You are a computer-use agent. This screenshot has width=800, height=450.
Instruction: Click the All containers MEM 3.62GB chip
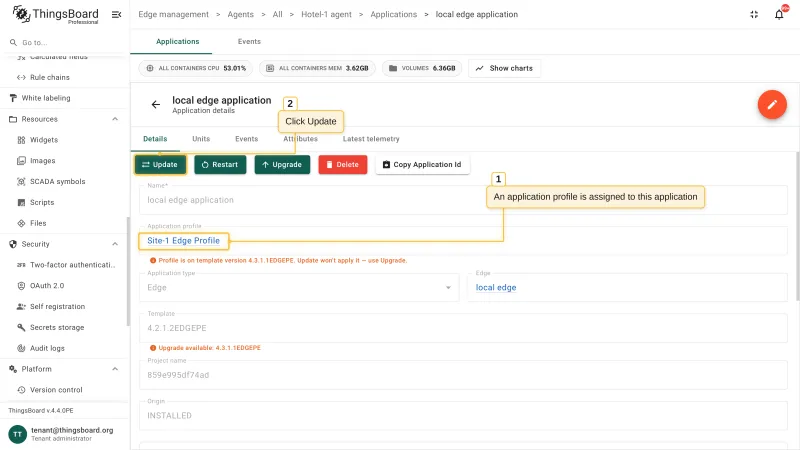pyautogui.click(x=317, y=68)
